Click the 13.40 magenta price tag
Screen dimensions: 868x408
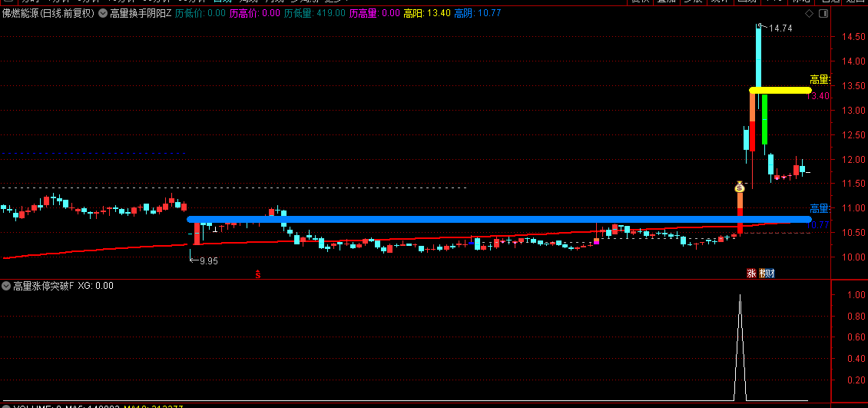pyautogui.click(x=817, y=96)
